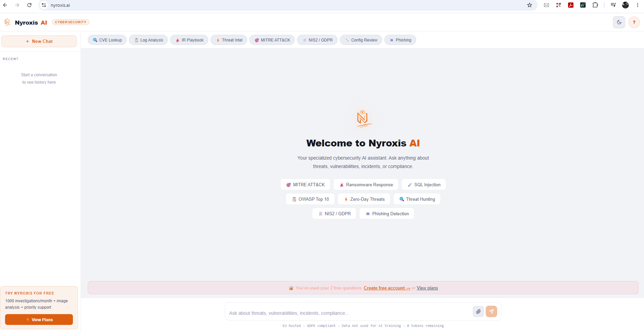Open help with the question mark button
This screenshot has width=644, height=332.
[x=634, y=22]
